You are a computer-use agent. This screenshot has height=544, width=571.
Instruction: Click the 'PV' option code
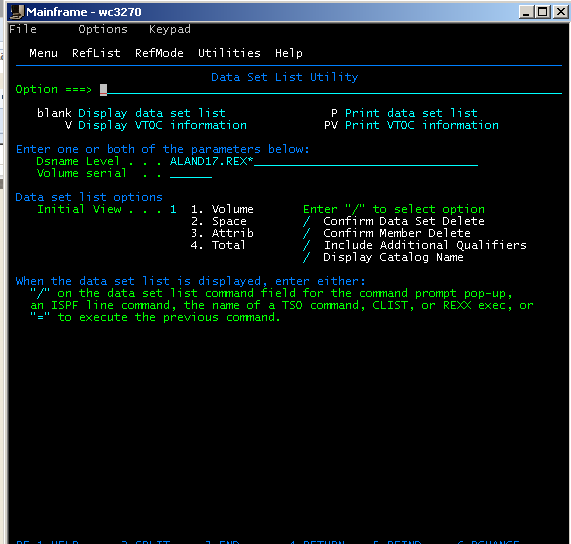(x=331, y=125)
